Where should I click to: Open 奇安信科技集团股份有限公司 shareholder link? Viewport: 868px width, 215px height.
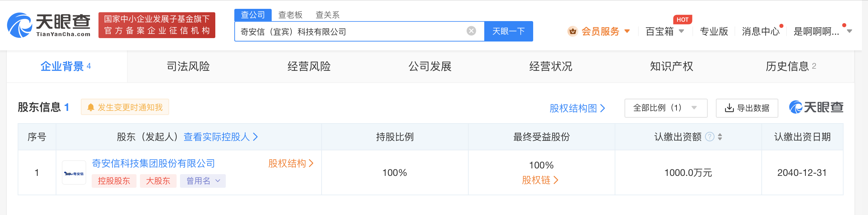[153, 164]
